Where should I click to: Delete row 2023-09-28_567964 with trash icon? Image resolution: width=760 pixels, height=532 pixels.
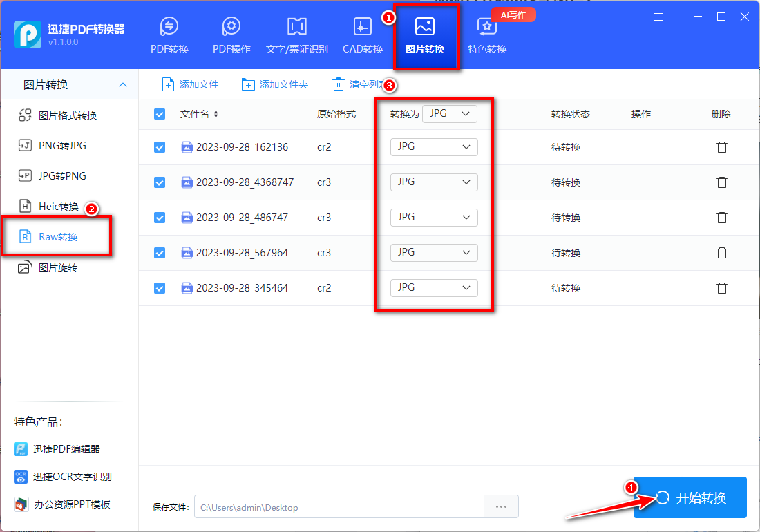[x=722, y=252]
